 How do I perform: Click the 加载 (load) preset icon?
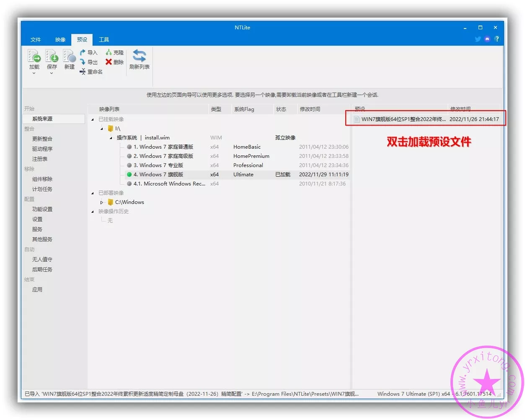click(34, 56)
